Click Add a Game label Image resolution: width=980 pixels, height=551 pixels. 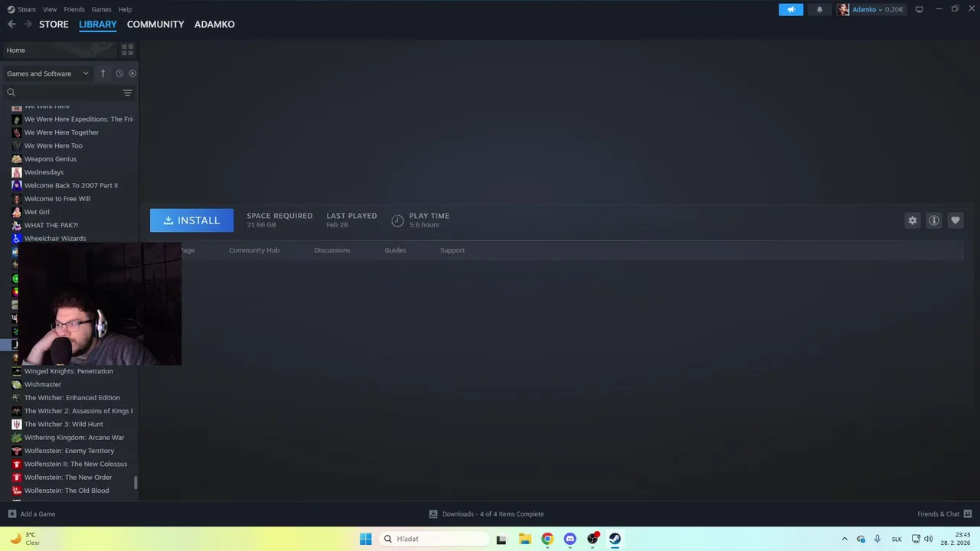tap(38, 514)
